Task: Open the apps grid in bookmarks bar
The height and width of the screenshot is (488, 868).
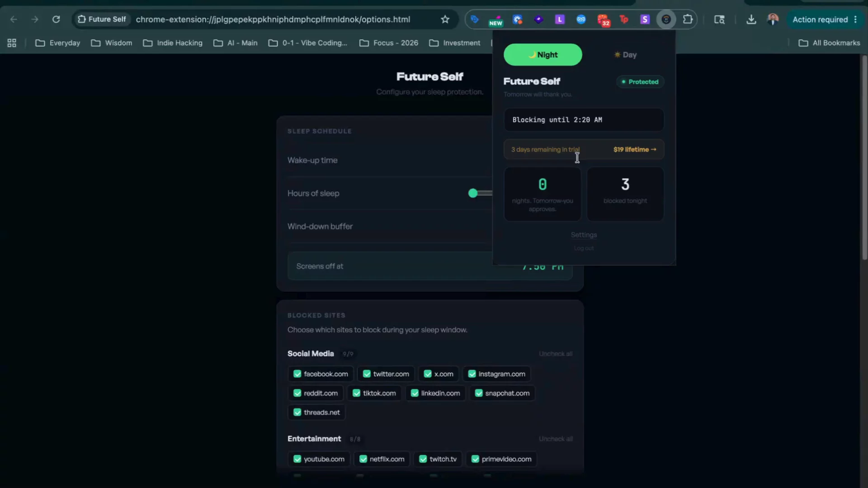Action: 12,43
